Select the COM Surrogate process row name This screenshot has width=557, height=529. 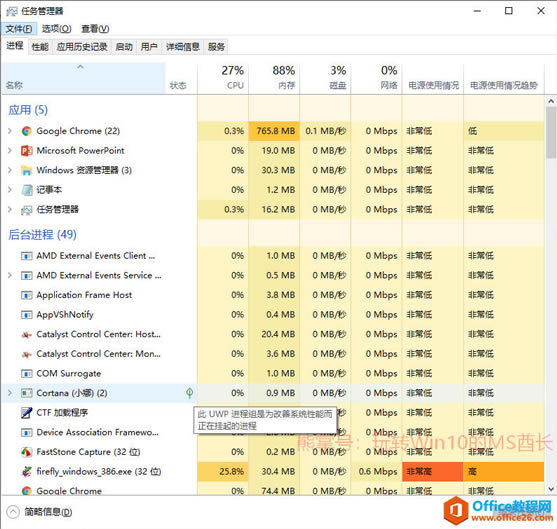[69, 374]
